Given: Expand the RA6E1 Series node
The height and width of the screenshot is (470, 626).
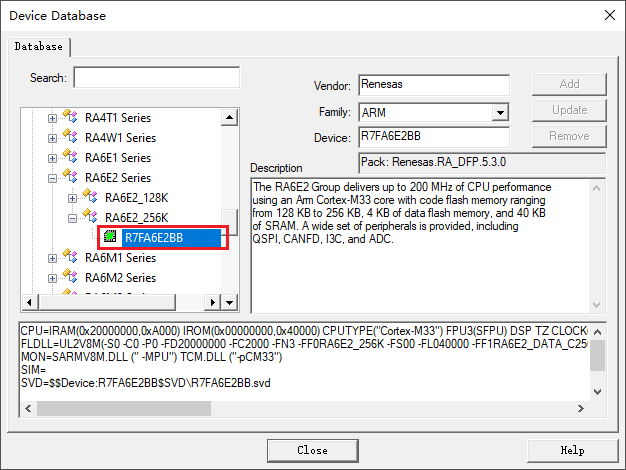Looking at the screenshot, I should pos(52,158).
